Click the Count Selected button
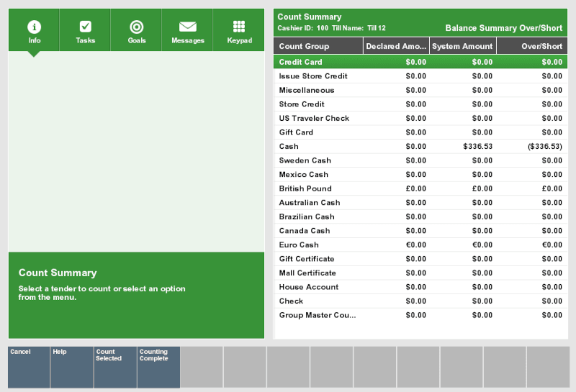The width and height of the screenshot is (576, 392). (x=115, y=367)
